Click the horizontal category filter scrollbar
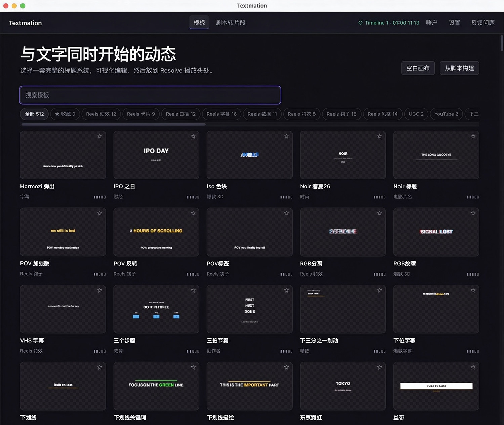Viewport: 504px width, 425px height. click(x=114, y=124)
